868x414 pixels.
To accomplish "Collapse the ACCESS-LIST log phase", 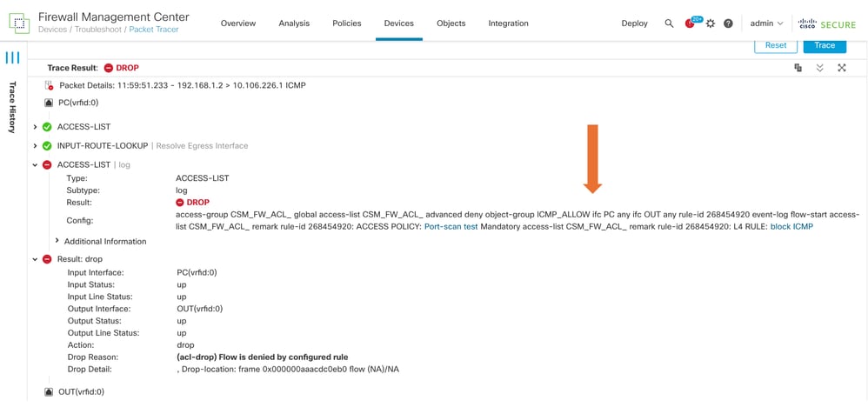I will pos(35,165).
